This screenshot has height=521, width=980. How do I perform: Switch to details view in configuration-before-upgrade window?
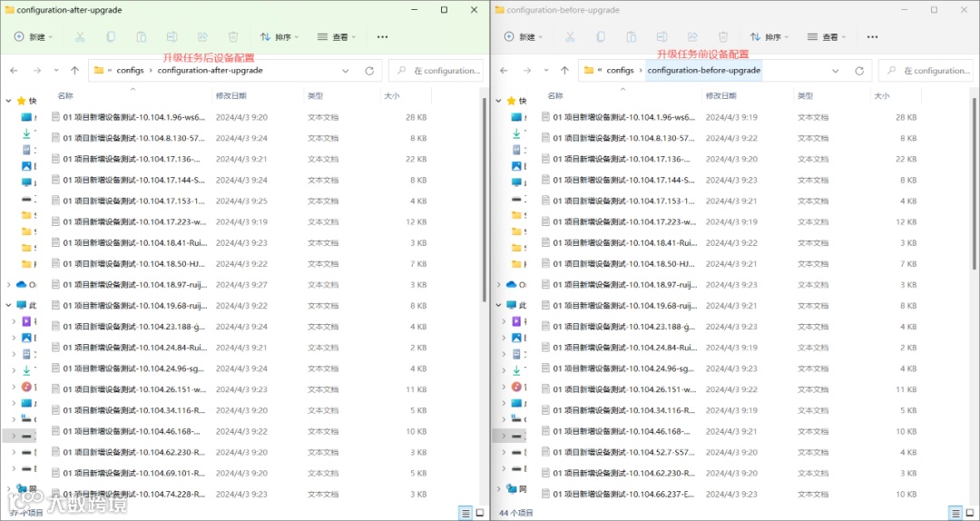pyautogui.click(x=955, y=513)
